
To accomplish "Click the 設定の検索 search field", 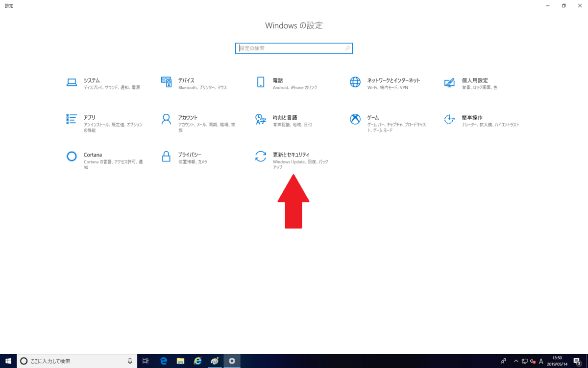I will pyautogui.click(x=294, y=49).
